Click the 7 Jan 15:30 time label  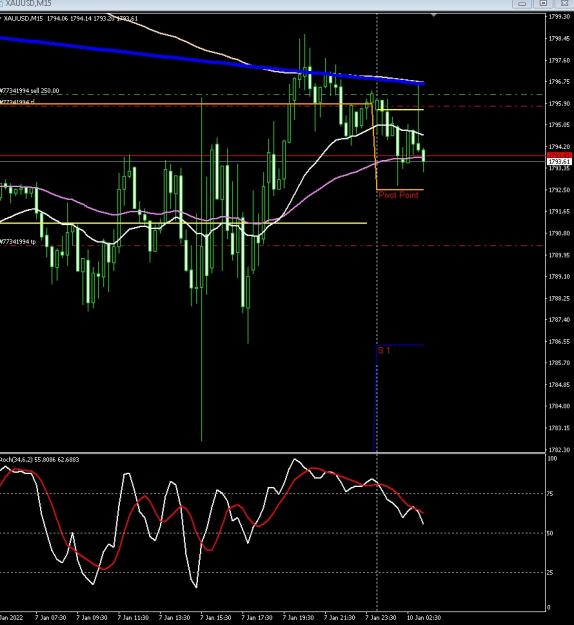click(x=216, y=618)
